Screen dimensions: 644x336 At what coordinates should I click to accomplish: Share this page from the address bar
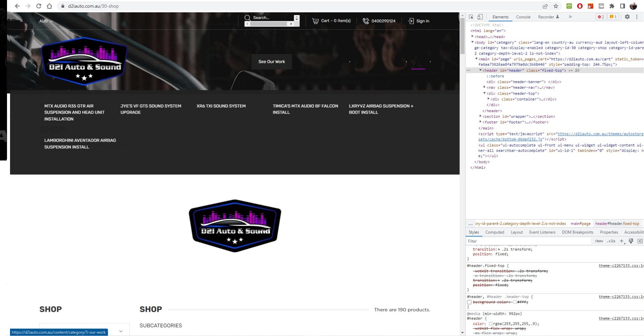[545, 6]
